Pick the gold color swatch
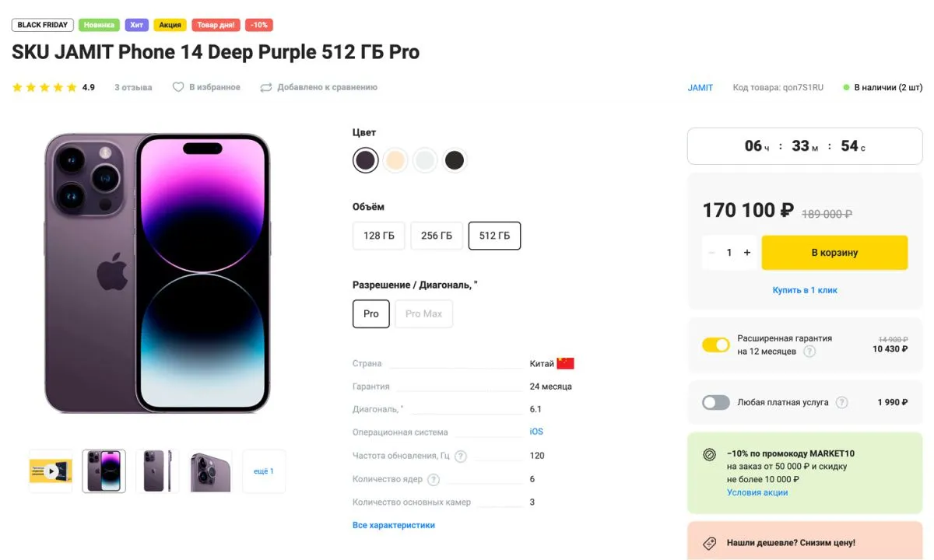The height and width of the screenshot is (560, 934). click(395, 160)
